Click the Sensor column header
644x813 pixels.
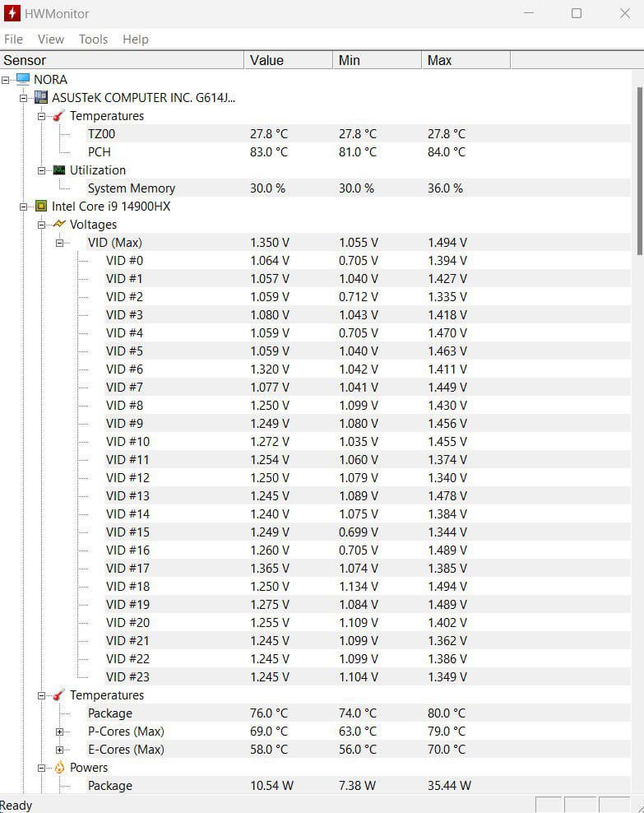click(122, 60)
